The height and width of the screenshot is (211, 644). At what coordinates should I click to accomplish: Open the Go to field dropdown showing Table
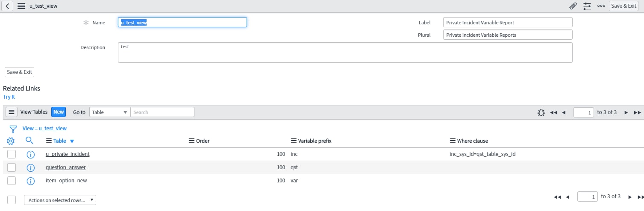pyautogui.click(x=110, y=112)
